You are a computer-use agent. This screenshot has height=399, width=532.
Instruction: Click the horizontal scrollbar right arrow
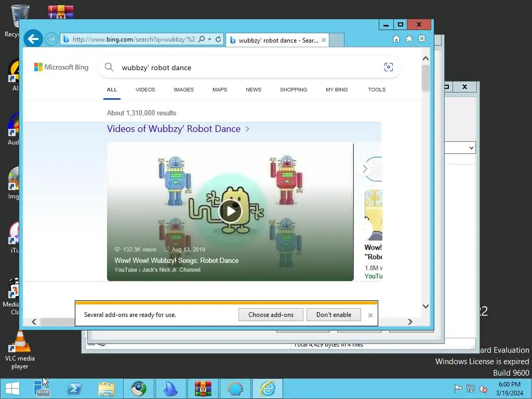click(x=410, y=322)
